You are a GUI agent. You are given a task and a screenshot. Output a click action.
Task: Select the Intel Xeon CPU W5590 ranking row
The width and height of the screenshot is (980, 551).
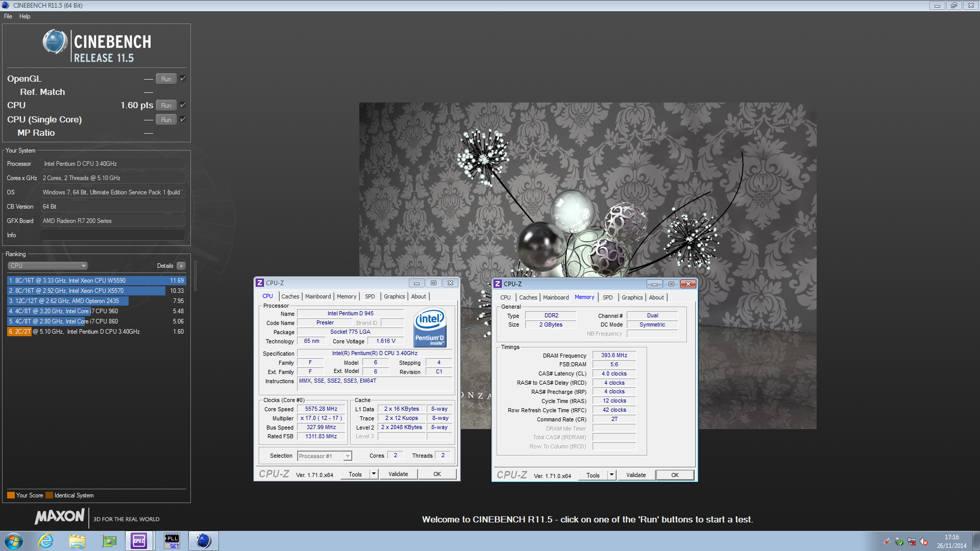(x=96, y=281)
